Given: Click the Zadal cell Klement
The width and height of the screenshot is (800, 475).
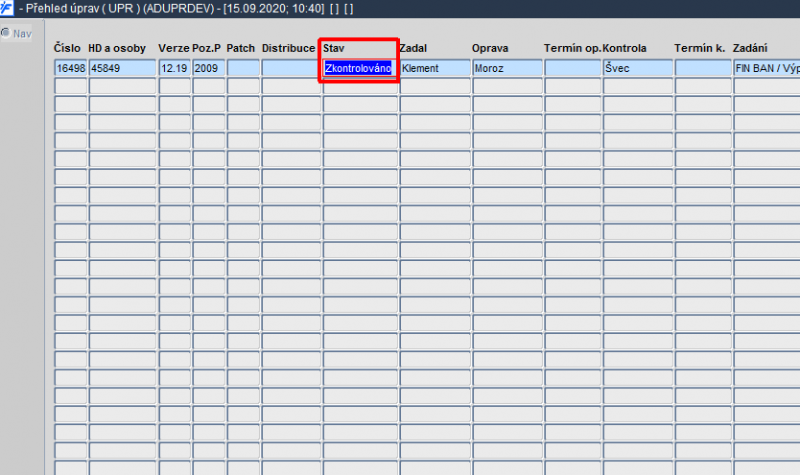Looking at the screenshot, I should point(435,68).
